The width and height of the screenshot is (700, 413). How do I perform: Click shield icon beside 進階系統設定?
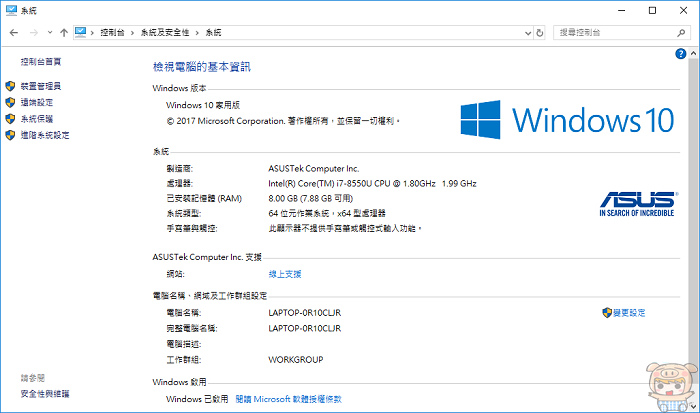click(x=10, y=135)
